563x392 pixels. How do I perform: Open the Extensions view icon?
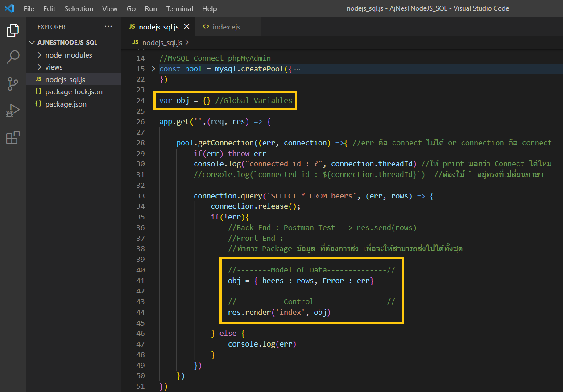coord(13,137)
